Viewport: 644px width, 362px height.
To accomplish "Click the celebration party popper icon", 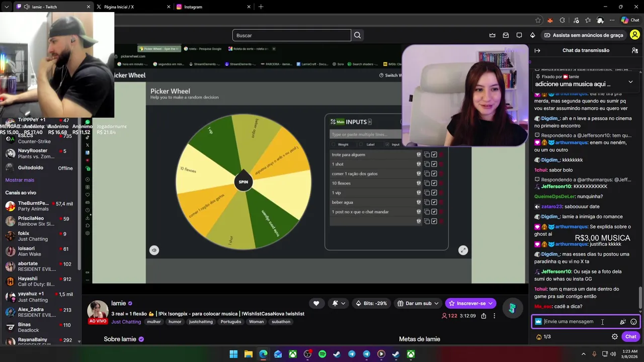I will pyautogui.click(x=623, y=322).
